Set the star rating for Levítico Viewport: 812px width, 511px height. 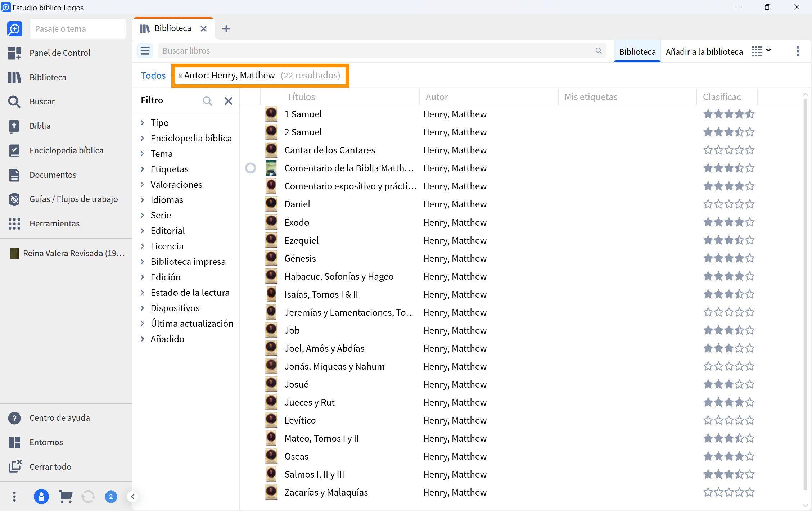[x=729, y=420]
